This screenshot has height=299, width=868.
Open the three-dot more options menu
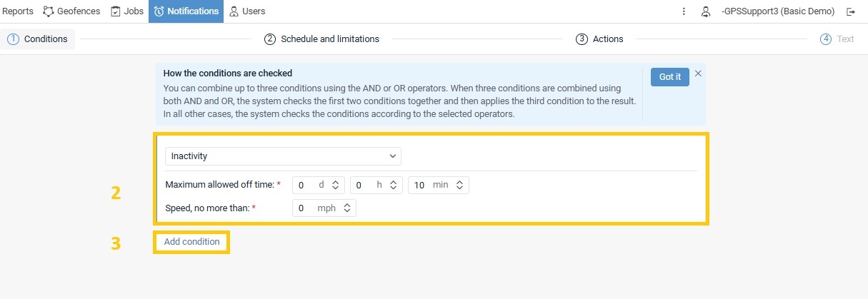684,11
